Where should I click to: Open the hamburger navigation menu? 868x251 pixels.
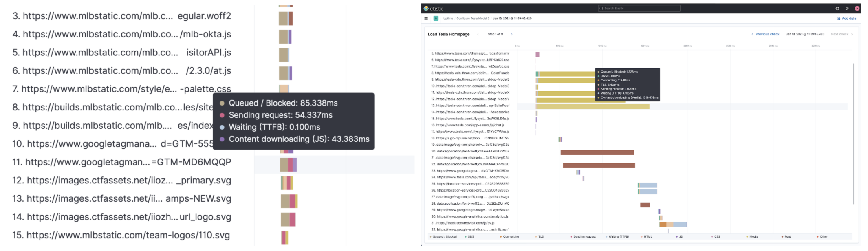pyautogui.click(x=426, y=18)
